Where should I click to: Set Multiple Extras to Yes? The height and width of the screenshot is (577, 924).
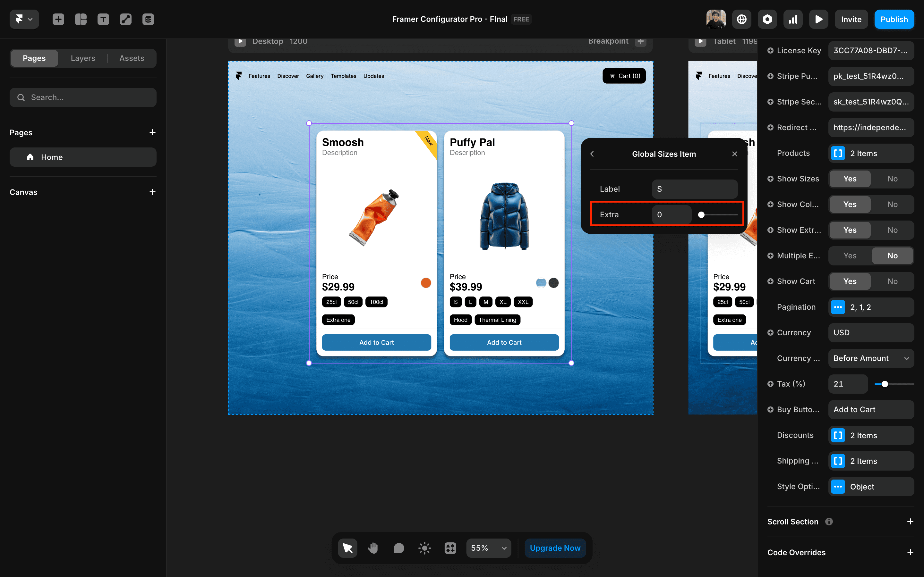(x=850, y=256)
